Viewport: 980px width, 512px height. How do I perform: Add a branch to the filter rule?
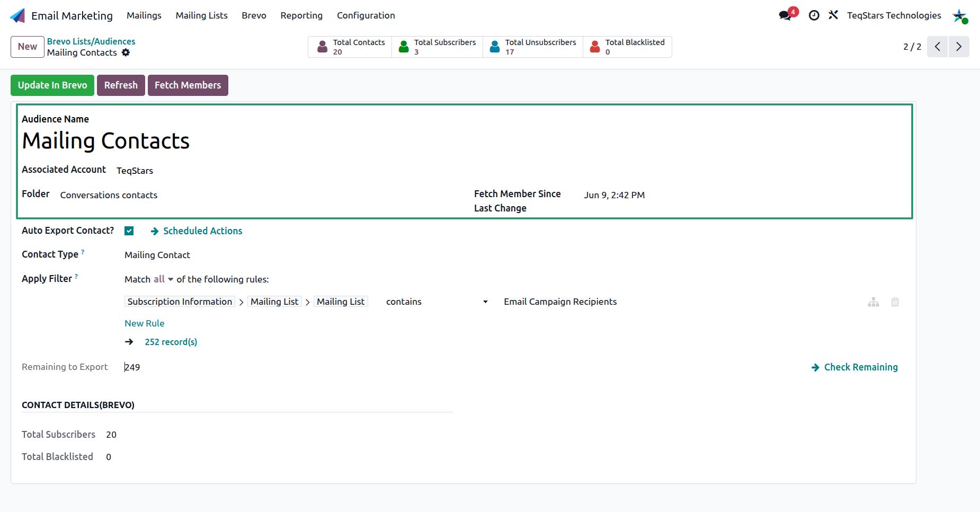pyautogui.click(x=874, y=302)
